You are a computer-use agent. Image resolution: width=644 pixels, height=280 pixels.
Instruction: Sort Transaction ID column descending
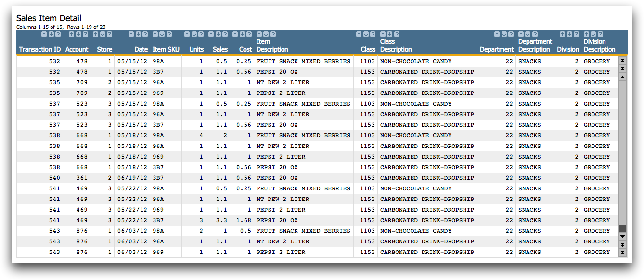(x=51, y=34)
